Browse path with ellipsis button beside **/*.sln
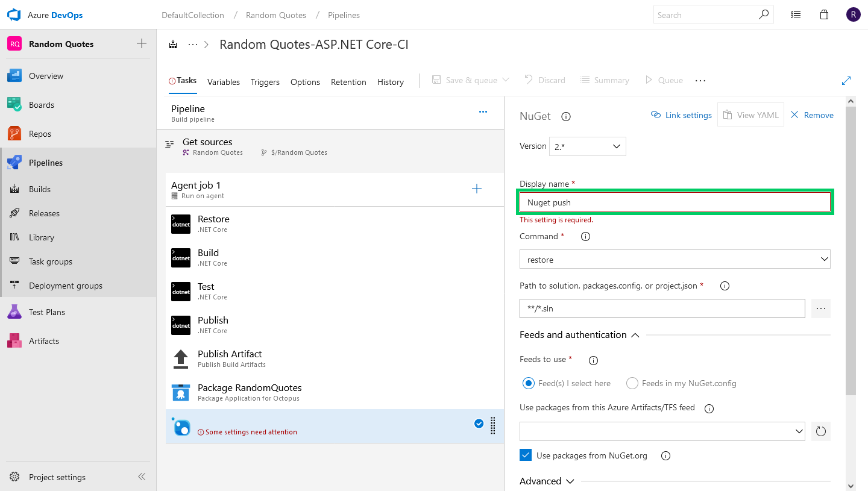 click(820, 308)
